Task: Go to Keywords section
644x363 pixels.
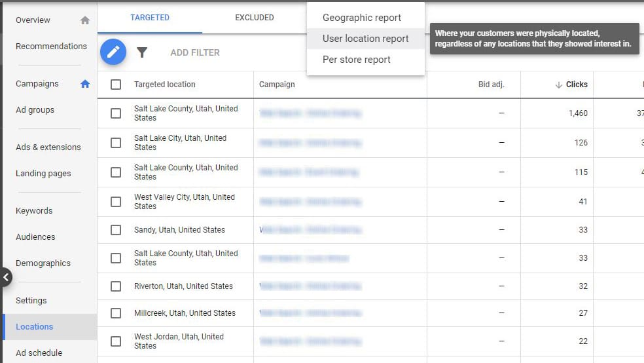Action: [34, 211]
